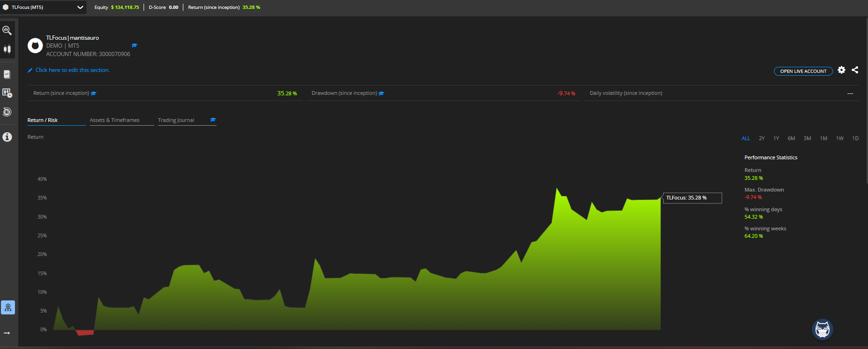Switch to the Trading Journal tab
868x349 pixels.
[176, 120]
